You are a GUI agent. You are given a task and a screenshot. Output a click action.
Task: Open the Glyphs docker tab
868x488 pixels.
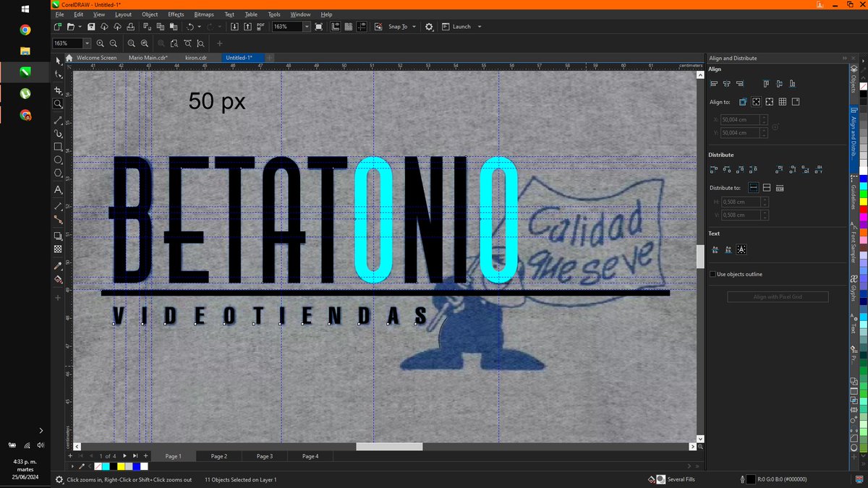[x=854, y=289]
